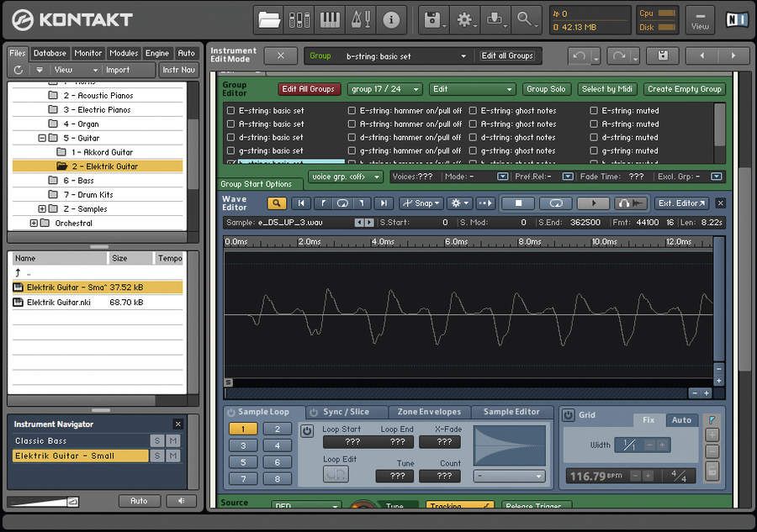
Task: Click the NI logo icon
Action: (736, 20)
